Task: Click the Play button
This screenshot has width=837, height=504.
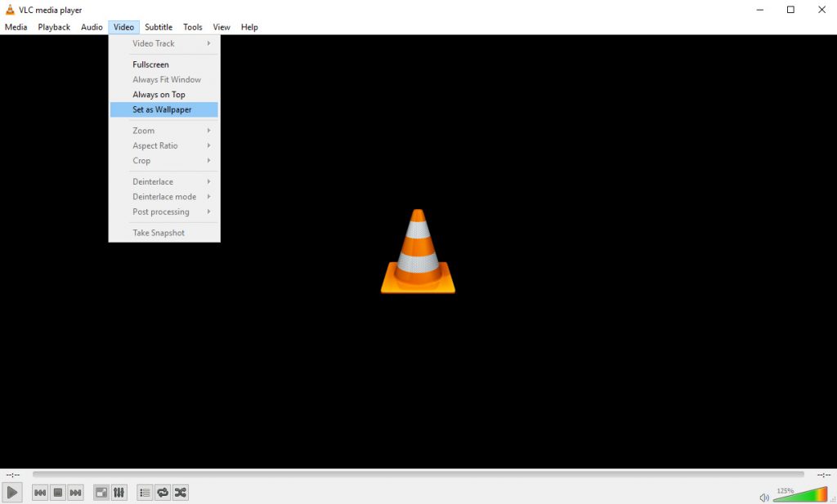Action: coord(11,493)
